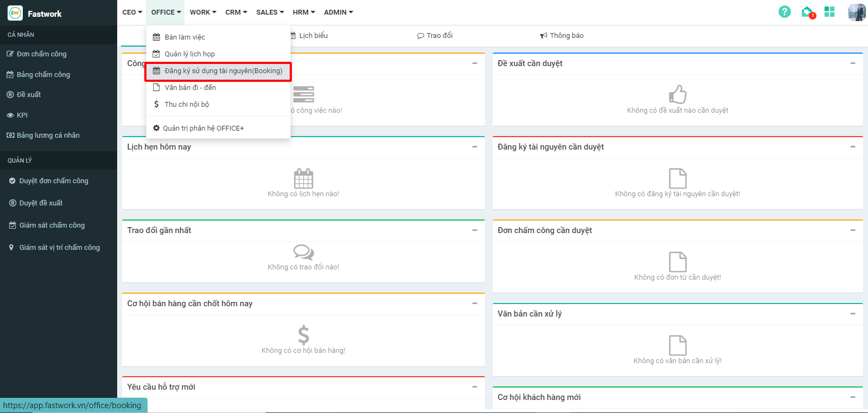Select Đăng ký sử dụng tài nguyên(Booking)

pyautogui.click(x=223, y=71)
